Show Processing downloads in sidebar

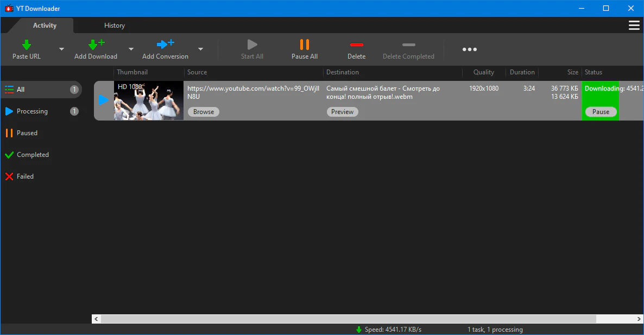click(32, 111)
